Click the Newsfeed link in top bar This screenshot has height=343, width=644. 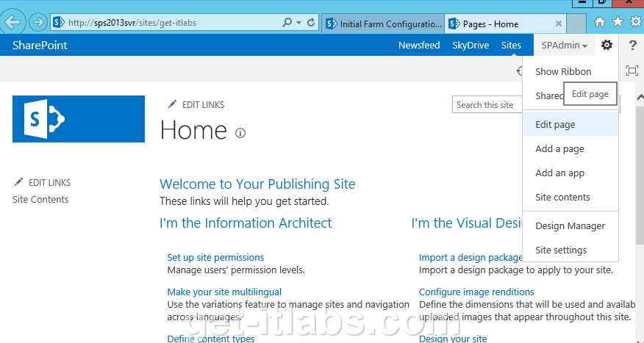419,46
